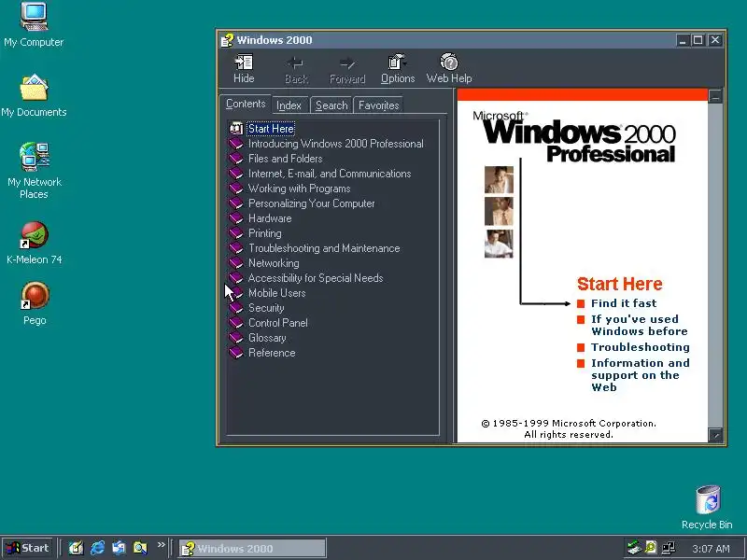Select the My Computer desktop icon
The image size is (747, 560).
(34, 17)
